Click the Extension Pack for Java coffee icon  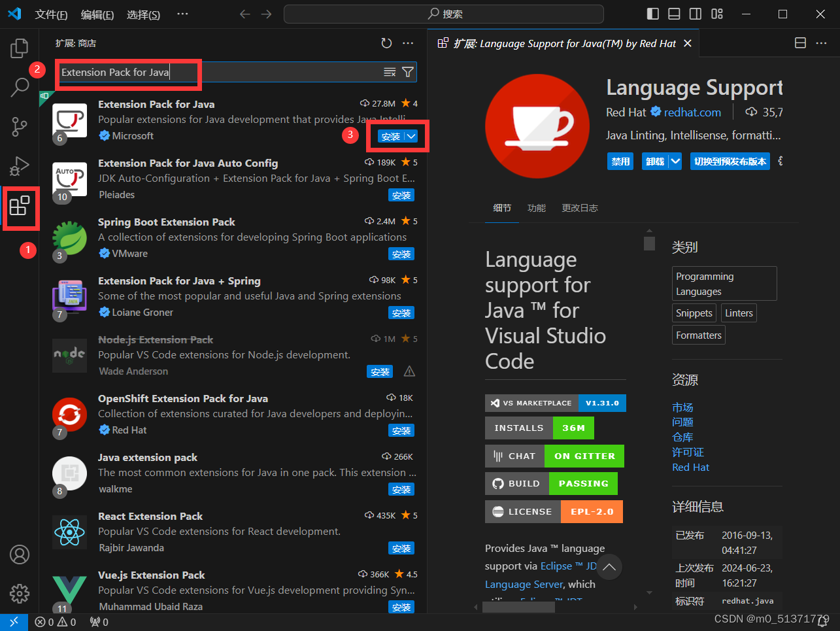[x=69, y=120]
